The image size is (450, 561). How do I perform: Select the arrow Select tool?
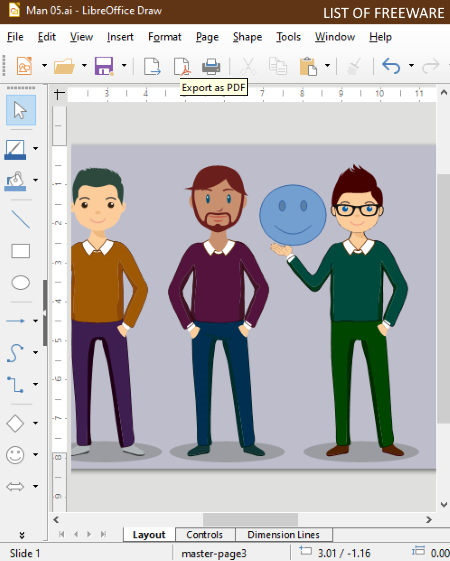20,110
